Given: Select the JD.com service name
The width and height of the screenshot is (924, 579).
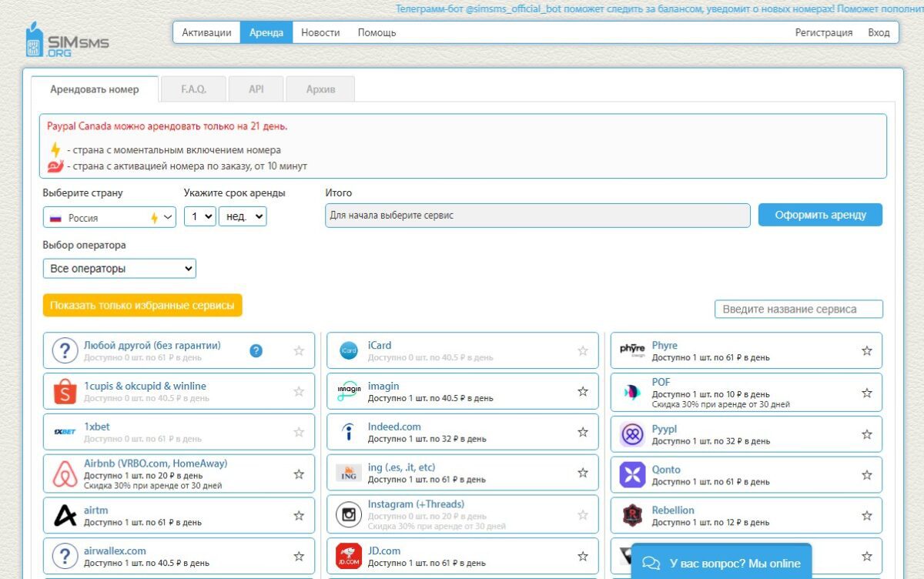Looking at the screenshot, I should pos(384,551).
